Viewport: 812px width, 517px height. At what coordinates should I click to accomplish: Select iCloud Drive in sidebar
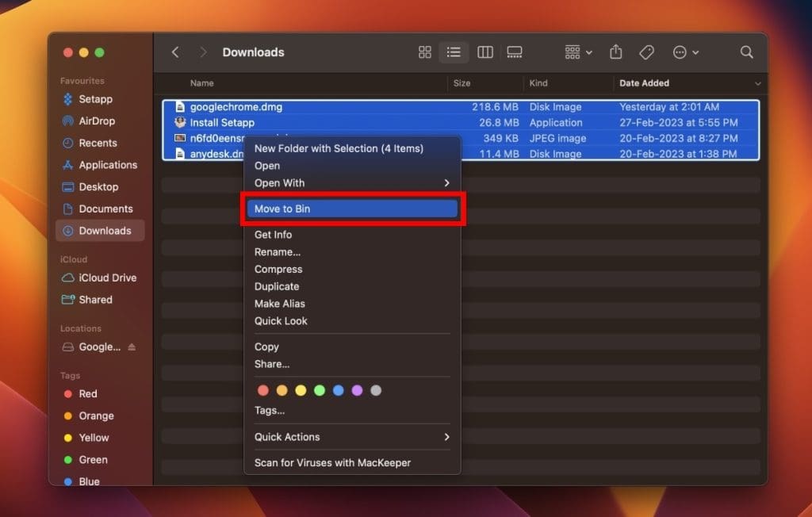[107, 278]
